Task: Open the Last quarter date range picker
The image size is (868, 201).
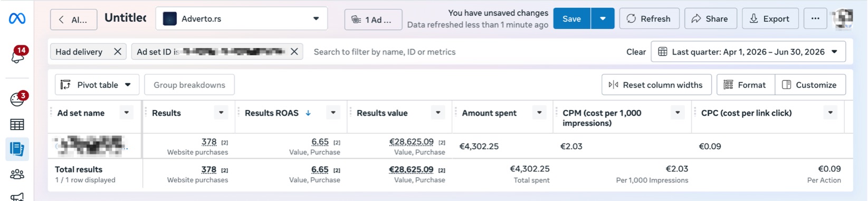Action: coord(748,51)
